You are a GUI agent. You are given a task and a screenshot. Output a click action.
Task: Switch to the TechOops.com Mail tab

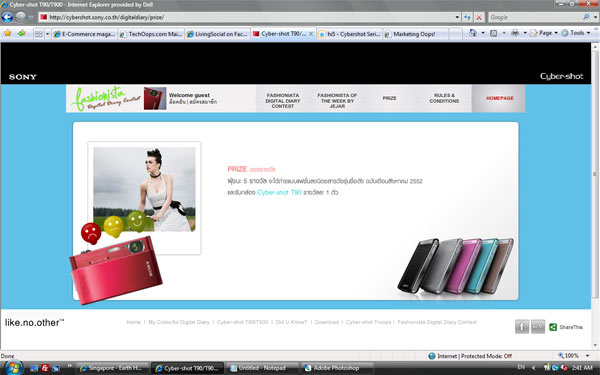click(151, 34)
